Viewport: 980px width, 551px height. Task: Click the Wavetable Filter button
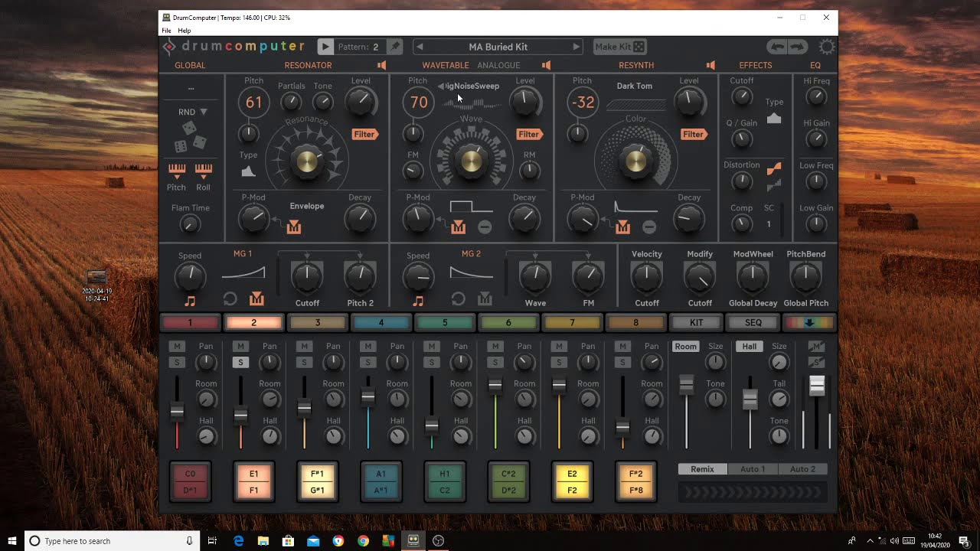[x=528, y=134]
